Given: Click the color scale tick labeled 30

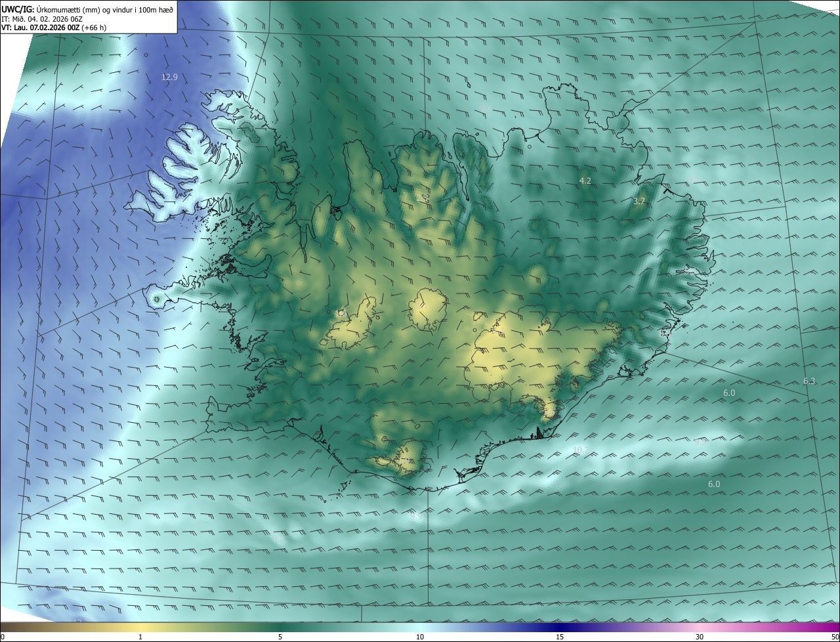Looking at the screenshot, I should click(x=700, y=637).
